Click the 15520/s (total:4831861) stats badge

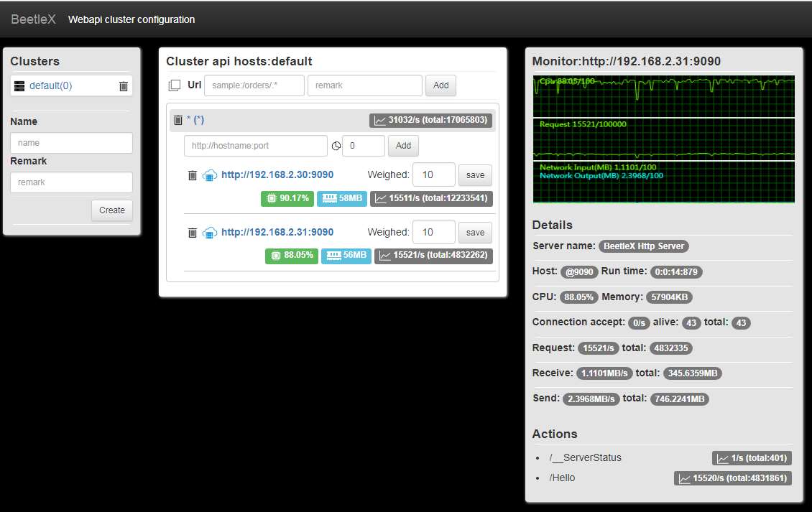733,478
